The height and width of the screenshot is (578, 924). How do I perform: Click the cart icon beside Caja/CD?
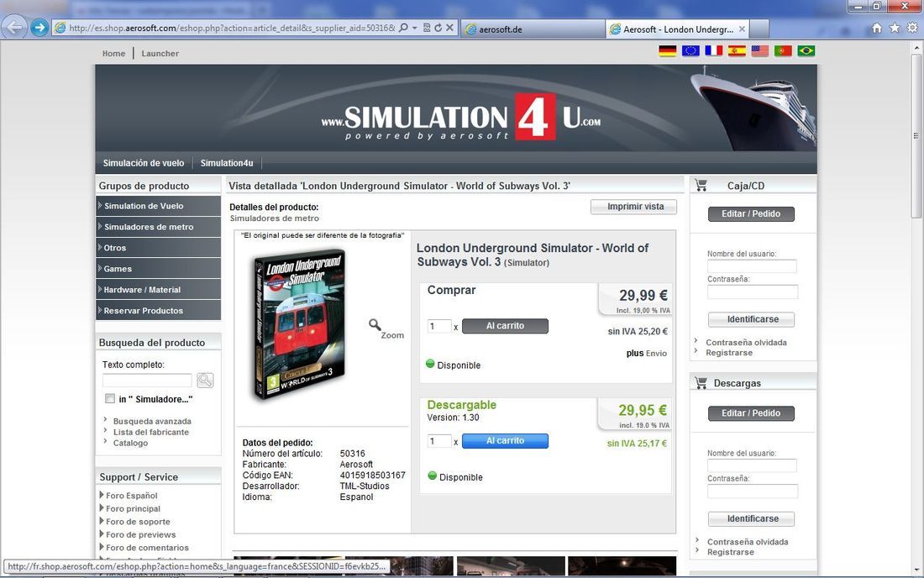click(701, 186)
